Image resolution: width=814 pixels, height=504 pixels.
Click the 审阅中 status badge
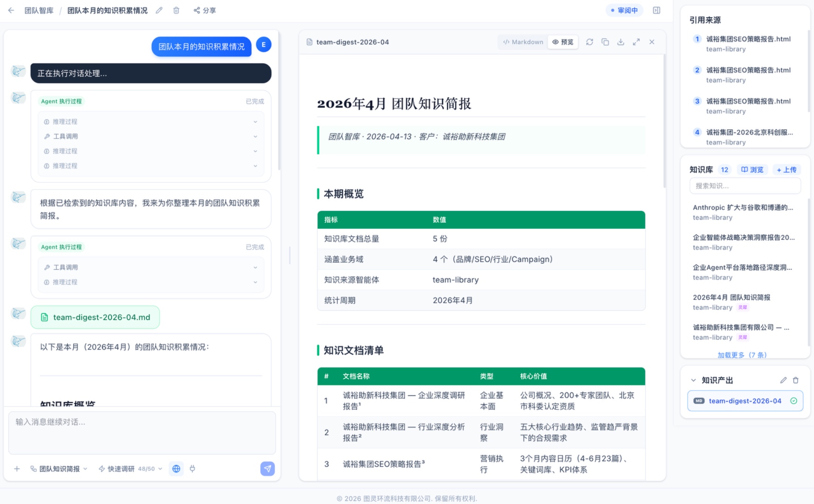click(x=625, y=10)
